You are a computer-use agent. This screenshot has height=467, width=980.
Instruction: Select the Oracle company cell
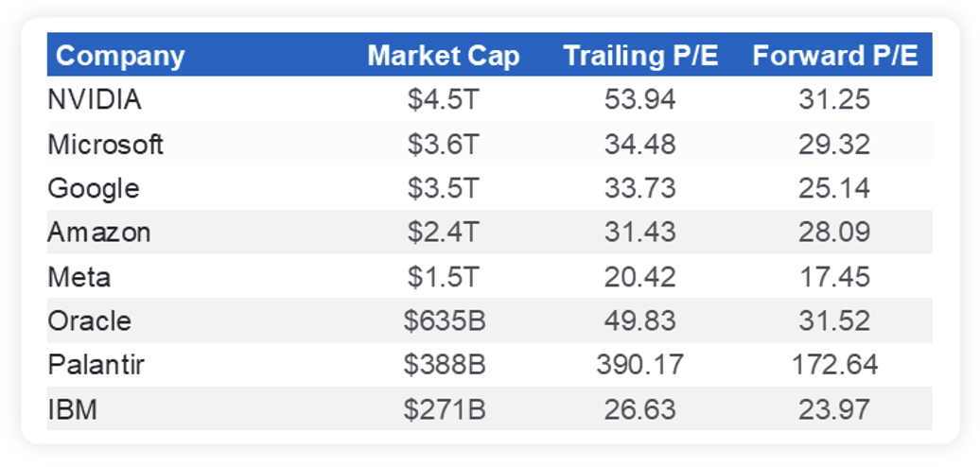click(90, 320)
